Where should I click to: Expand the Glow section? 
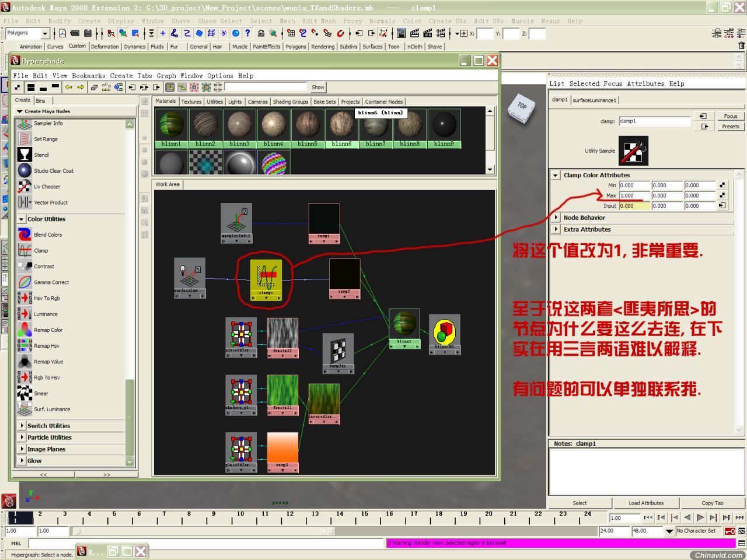coord(22,460)
